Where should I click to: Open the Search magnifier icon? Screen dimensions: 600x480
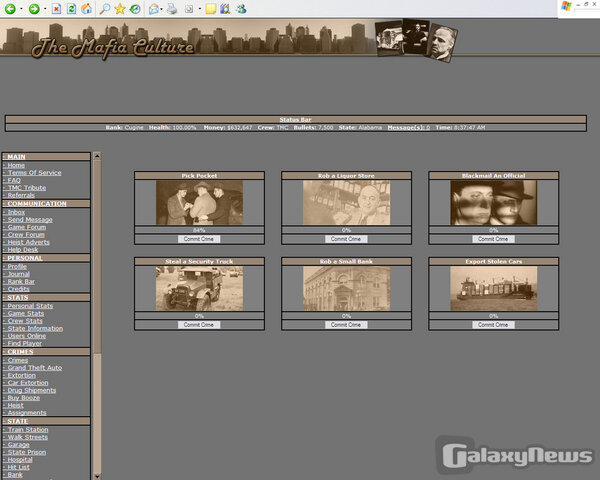coord(104,9)
